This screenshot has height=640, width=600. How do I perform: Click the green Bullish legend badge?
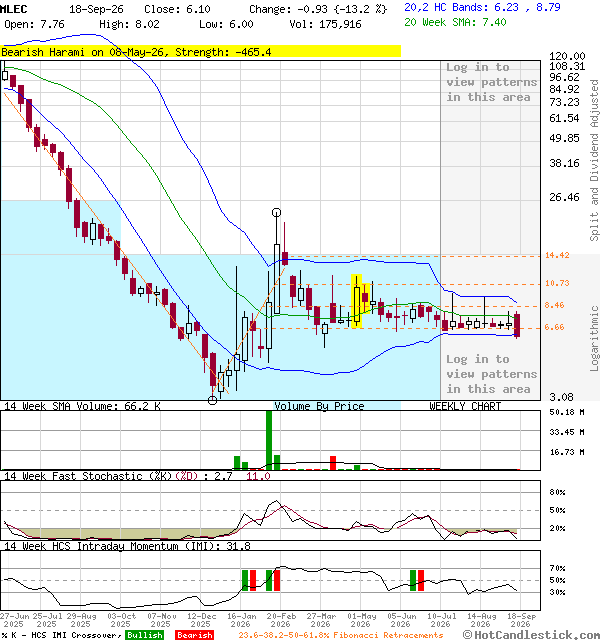[x=144, y=635]
